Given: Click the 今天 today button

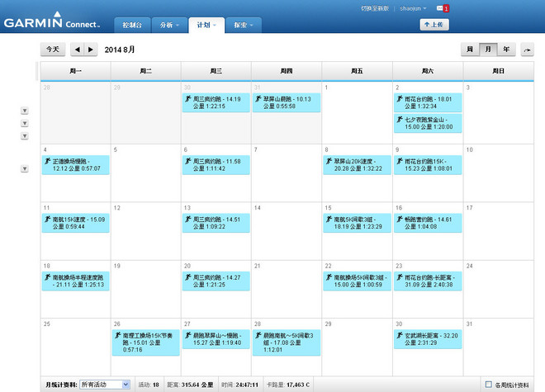Looking at the screenshot, I should pos(53,50).
